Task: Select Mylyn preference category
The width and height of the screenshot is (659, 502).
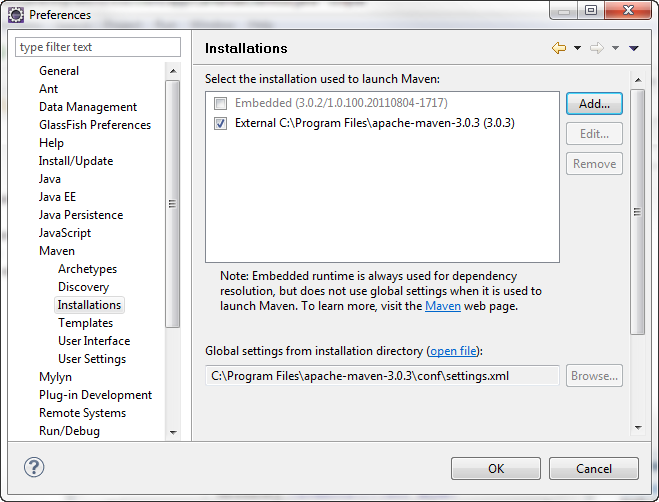Action: point(55,377)
